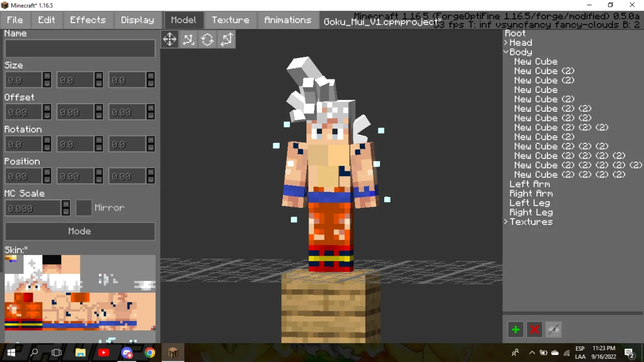This screenshot has height=362, width=644.
Task: Click the green plus add-element button
Action: click(516, 330)
